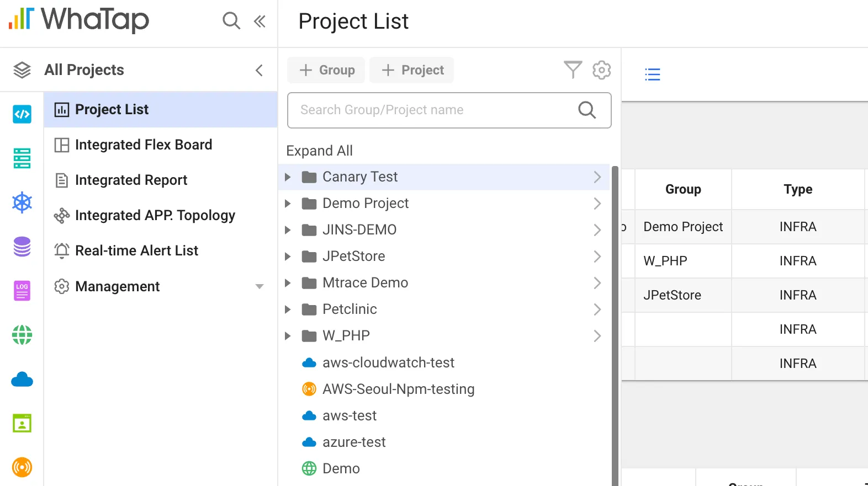This screenshot has height=486, width=868.
Task: Select the Canary Test folder
Action: [x=444, y=177]
